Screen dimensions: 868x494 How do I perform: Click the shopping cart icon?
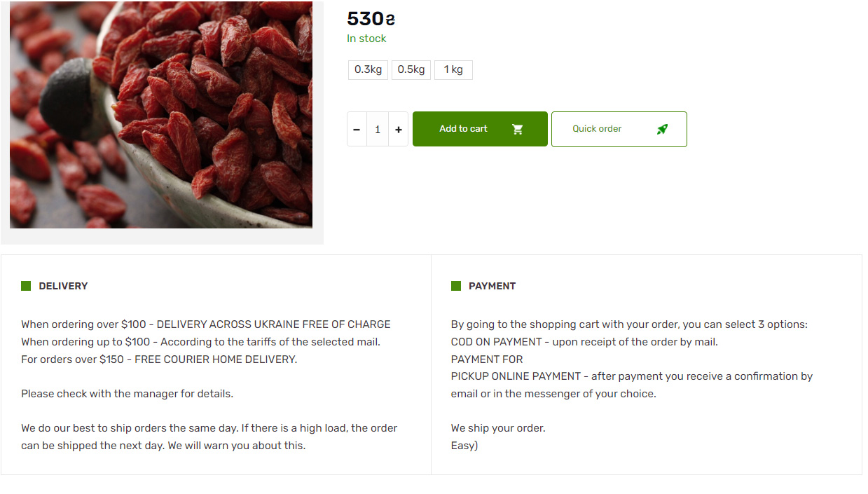pos(518,129)
